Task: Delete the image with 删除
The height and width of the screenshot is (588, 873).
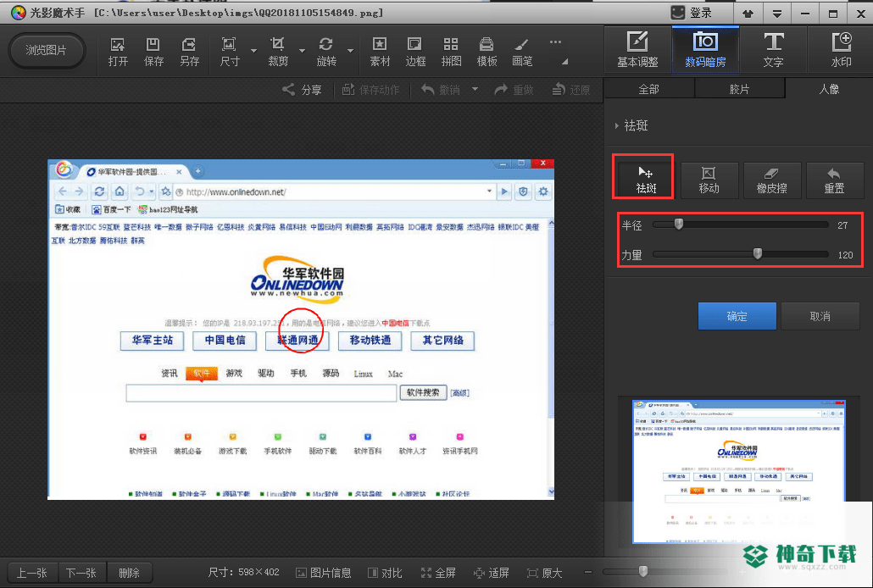Action: pyautogui.click(x=129, y=573)
